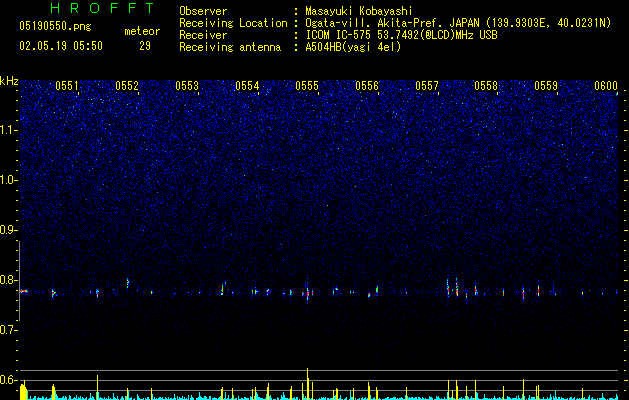Click the 0.6 kHz axis label
629x400 pixels.
(8, 380)
